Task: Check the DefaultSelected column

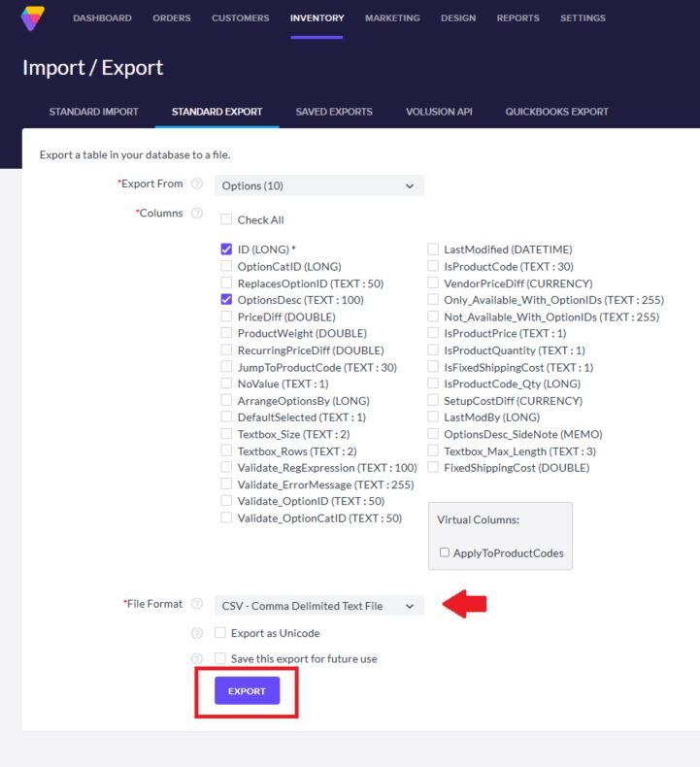Action: pos(226,417)
